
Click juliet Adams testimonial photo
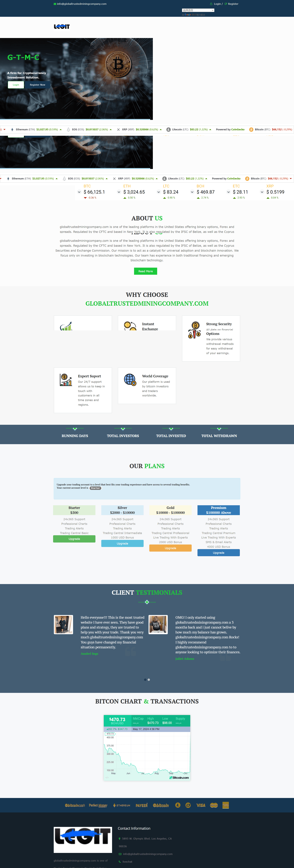[158, 624]
